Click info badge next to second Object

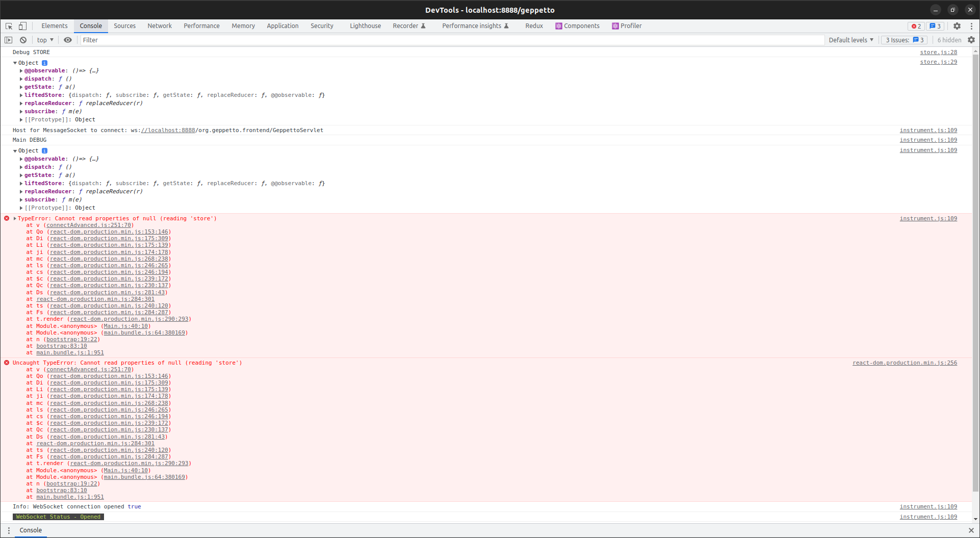click(44, 151)
